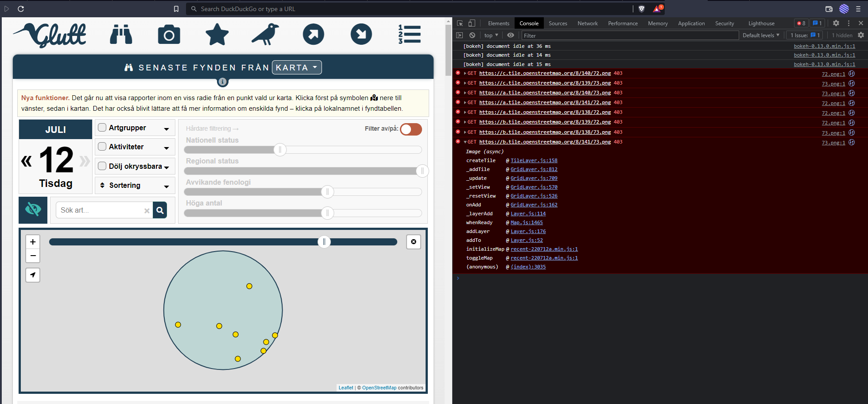868x404 pixels.
Task: Click the up-right arrow circle icon
Action: (x=314, y=34)
